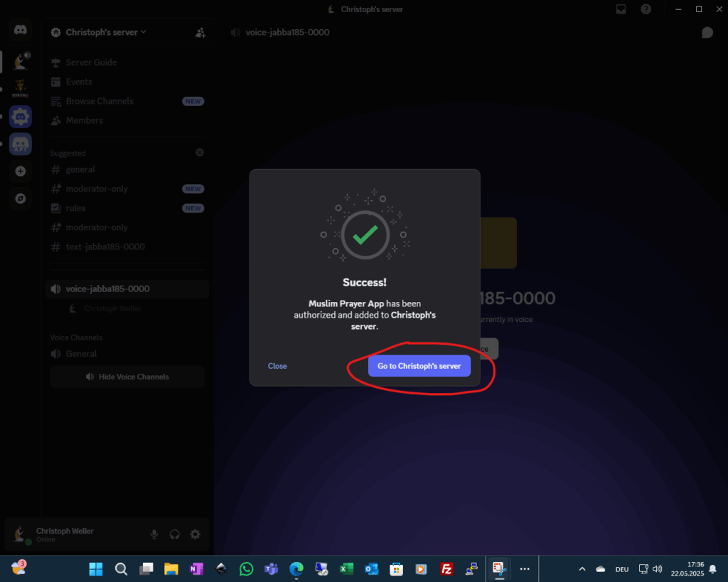
Task: Open Windows taskbar search
Action: pyautogui.click(x=121, y=569)
